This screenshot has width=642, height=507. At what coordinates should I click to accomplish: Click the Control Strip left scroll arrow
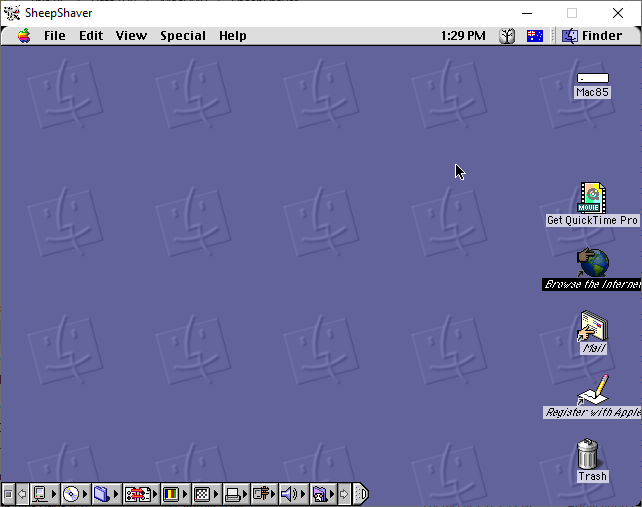(23, 494)
